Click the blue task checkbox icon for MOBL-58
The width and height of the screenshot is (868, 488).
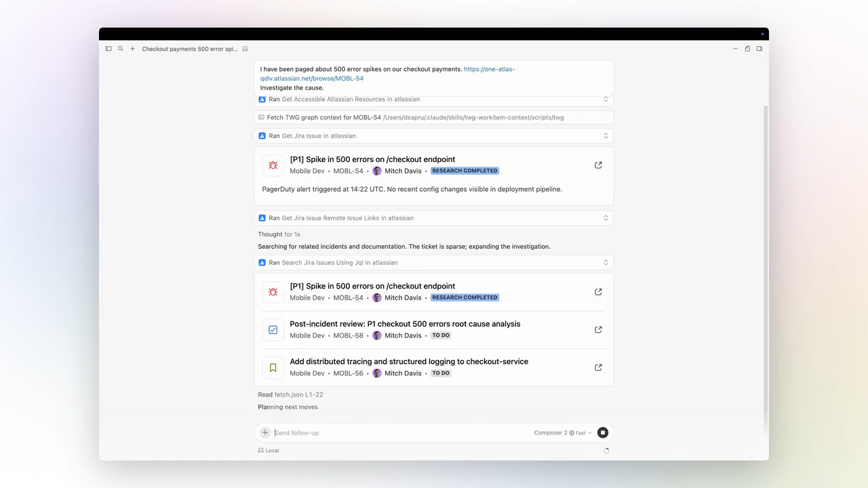click(x=273, y=330)
